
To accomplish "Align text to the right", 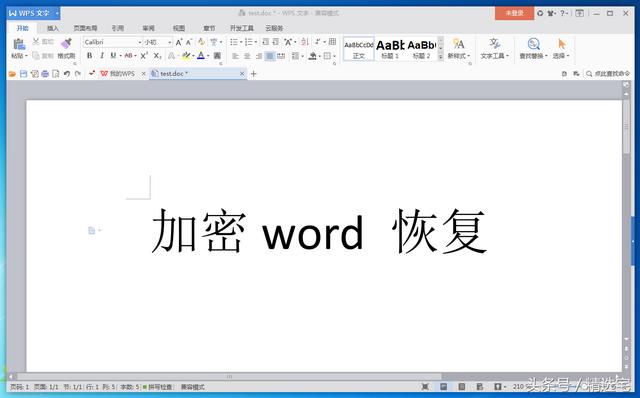I will coord(258,56).
